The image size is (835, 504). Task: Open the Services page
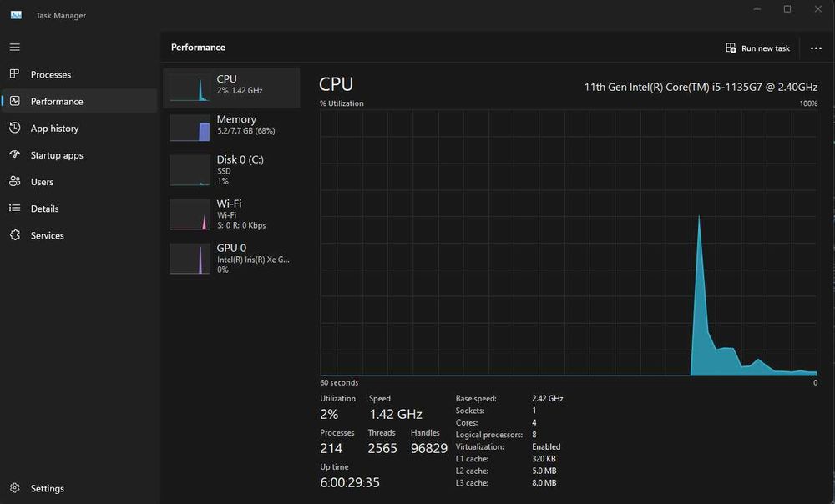tap(48, 235)
